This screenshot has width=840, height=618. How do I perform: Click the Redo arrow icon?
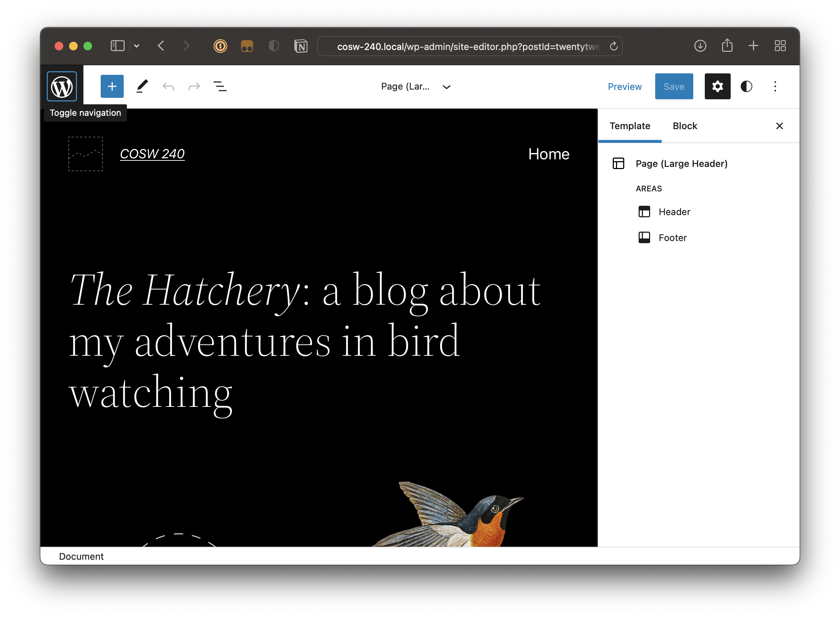[x=194, y=86]
